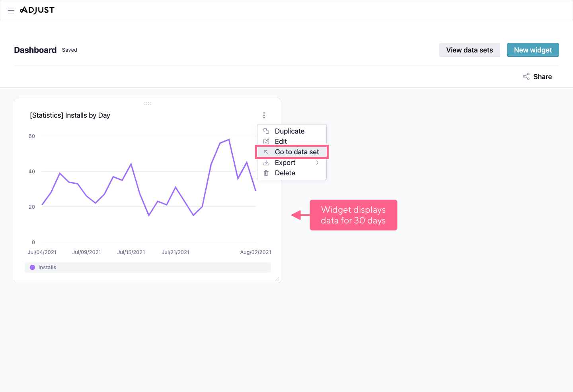This screenshot has height=392, width=573.
Task: Click the Delete trash icon
Action: tap(266, 173)
